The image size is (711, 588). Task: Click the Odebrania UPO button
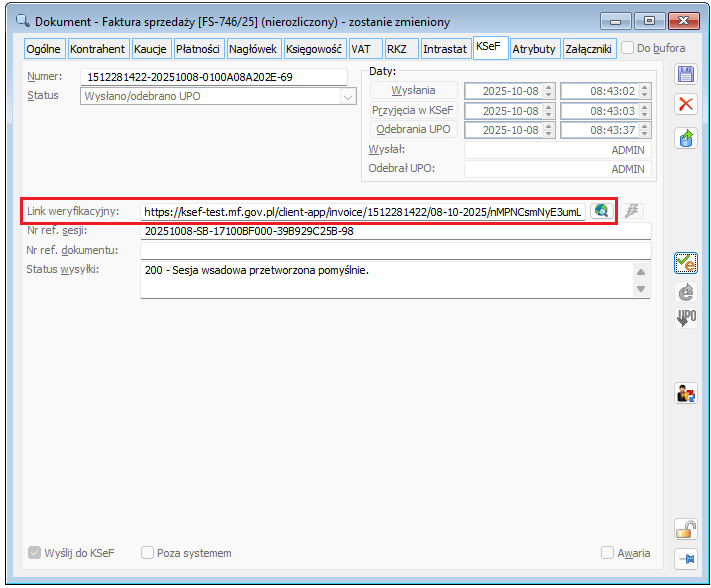tap(414, 129)
